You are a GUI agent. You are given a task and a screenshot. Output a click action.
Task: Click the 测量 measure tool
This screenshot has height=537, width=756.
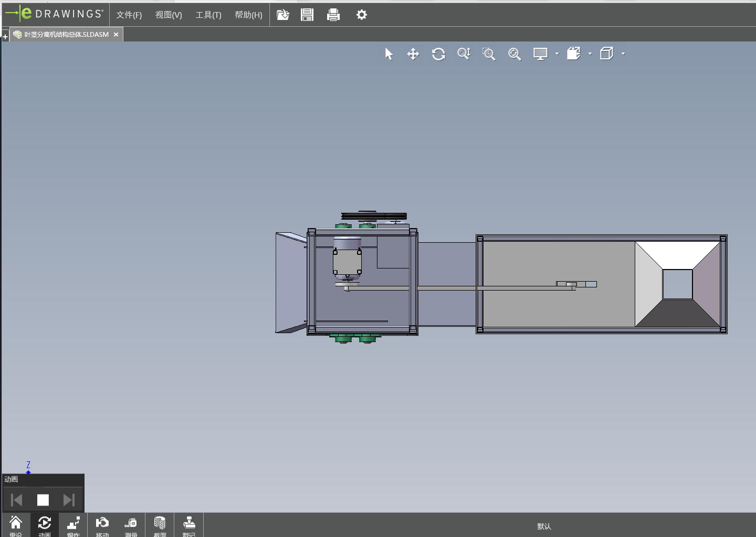[x=131, y=525]
